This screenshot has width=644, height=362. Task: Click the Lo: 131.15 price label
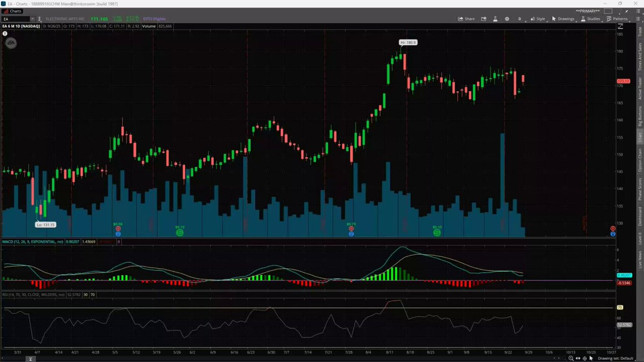coord(46,225)
